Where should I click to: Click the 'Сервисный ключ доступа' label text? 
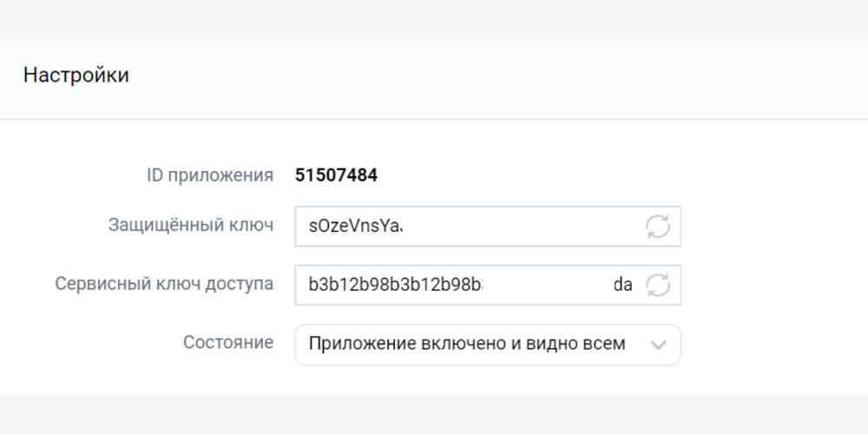point(164,284)
